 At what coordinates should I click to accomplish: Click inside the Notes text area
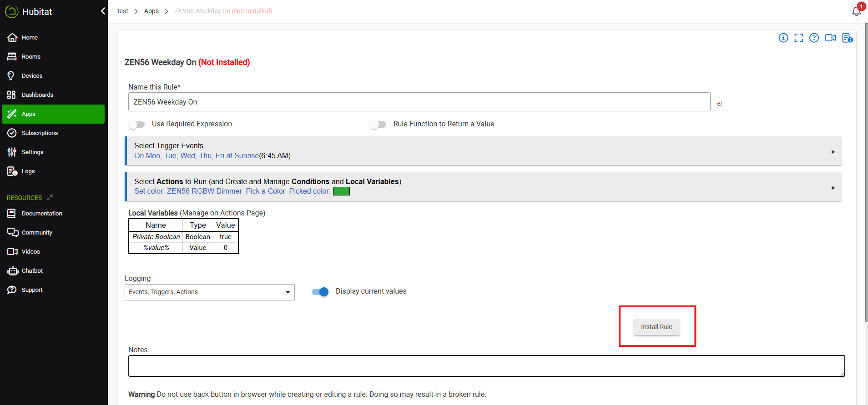pos(486,366)
